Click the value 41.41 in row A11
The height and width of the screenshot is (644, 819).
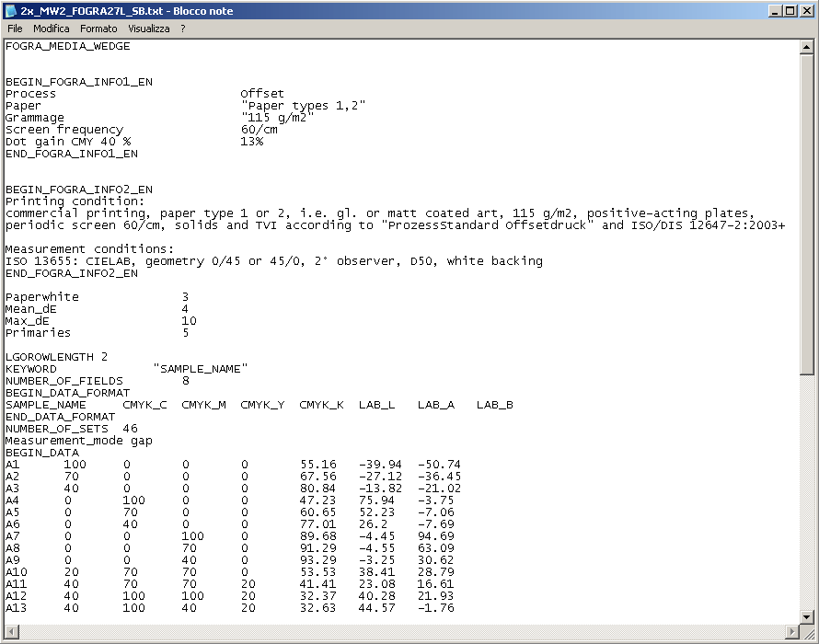pyautogui.click(x=318, y=584)
